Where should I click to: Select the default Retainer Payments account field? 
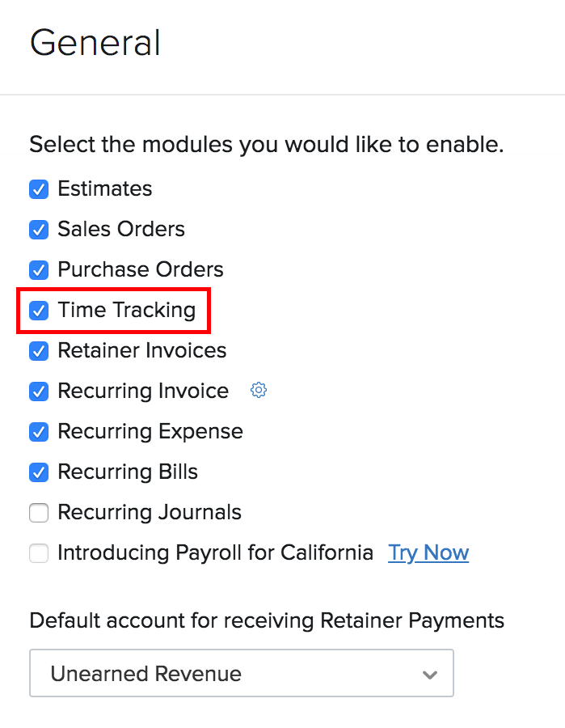241,673
